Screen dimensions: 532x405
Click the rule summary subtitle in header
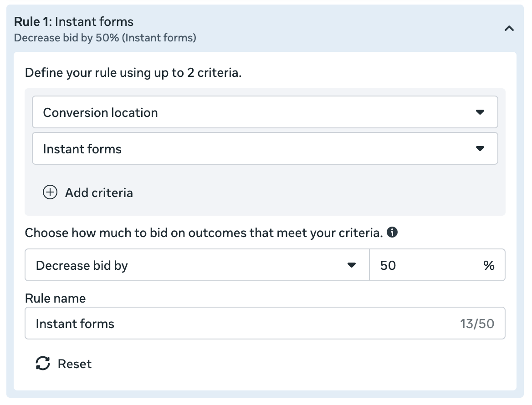(105, 38)
